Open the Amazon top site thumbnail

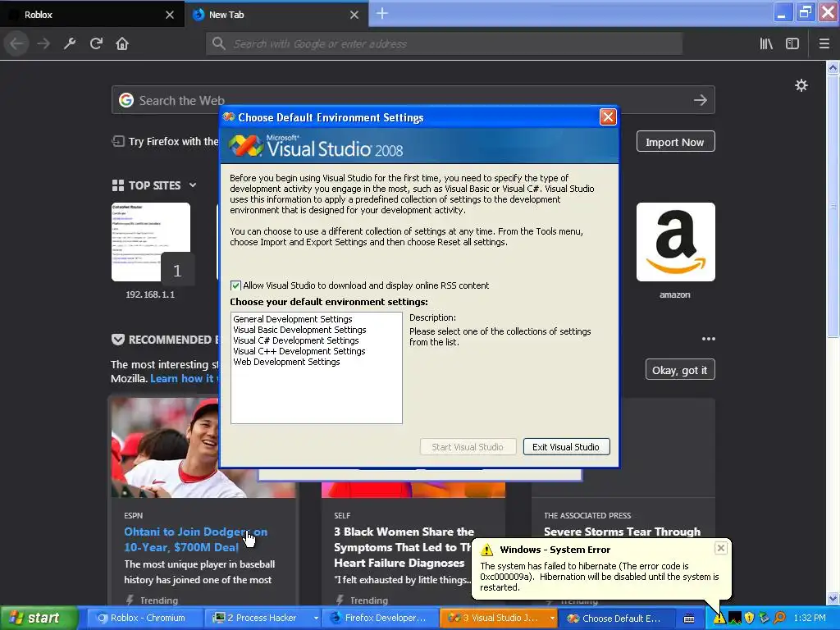676,242
